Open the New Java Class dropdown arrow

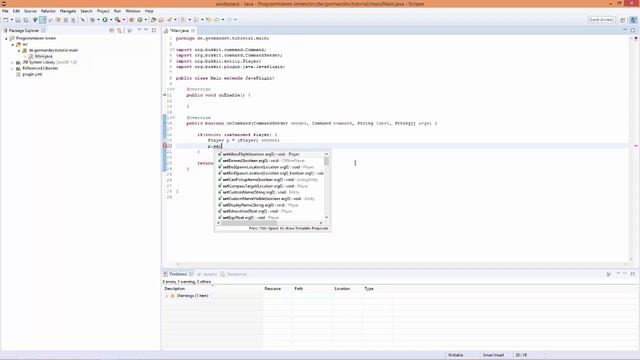point(146,20)
